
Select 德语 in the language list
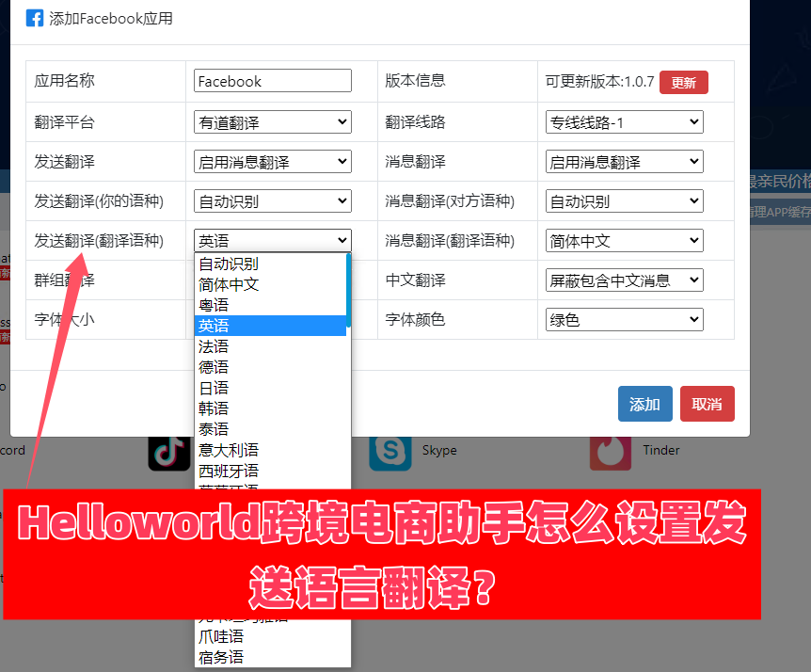(271, 367)
